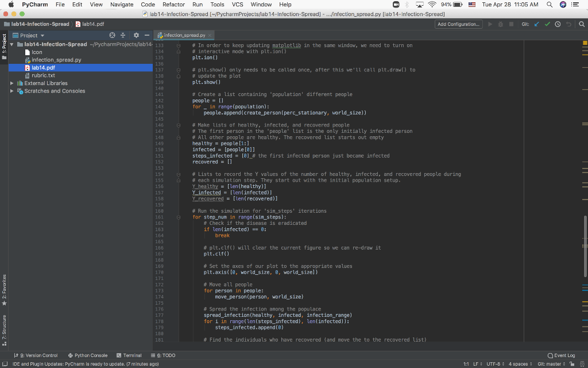Screen dimensions: 588x368
Task: Click lab14-Infection-Spread breadcrumb in navigation bar
Action: tap(37, 24)
